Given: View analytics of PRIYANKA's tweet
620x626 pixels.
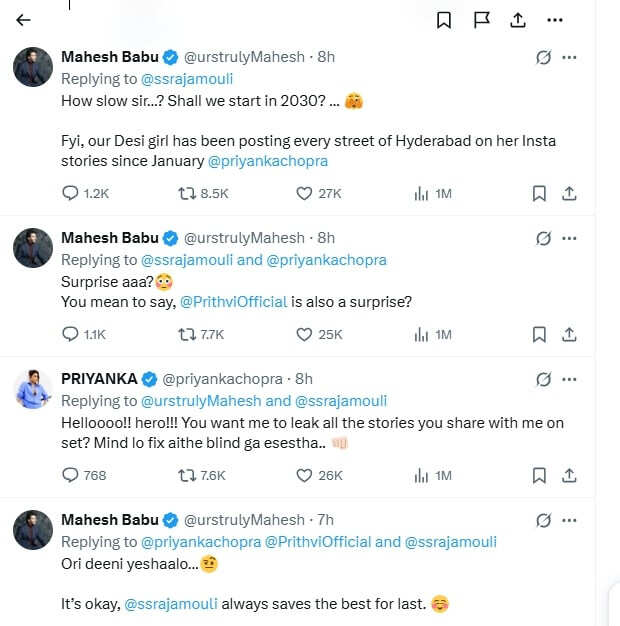Looking at the screenshot, I should tap(421, 475).
